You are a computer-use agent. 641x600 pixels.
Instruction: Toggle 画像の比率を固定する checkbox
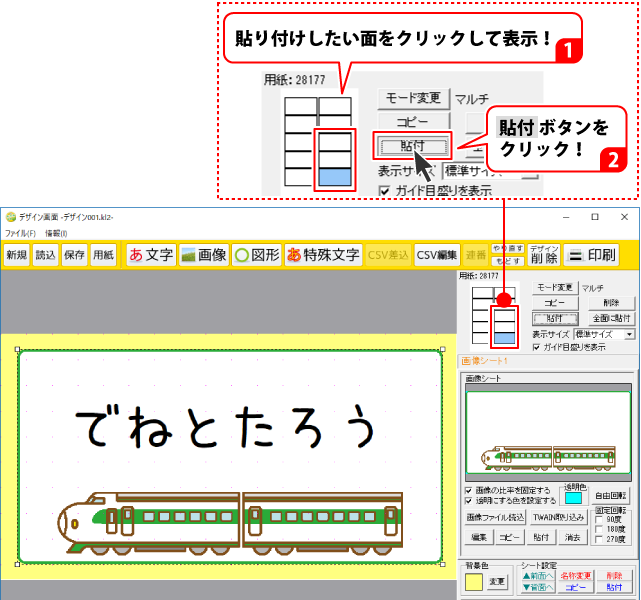468,490
